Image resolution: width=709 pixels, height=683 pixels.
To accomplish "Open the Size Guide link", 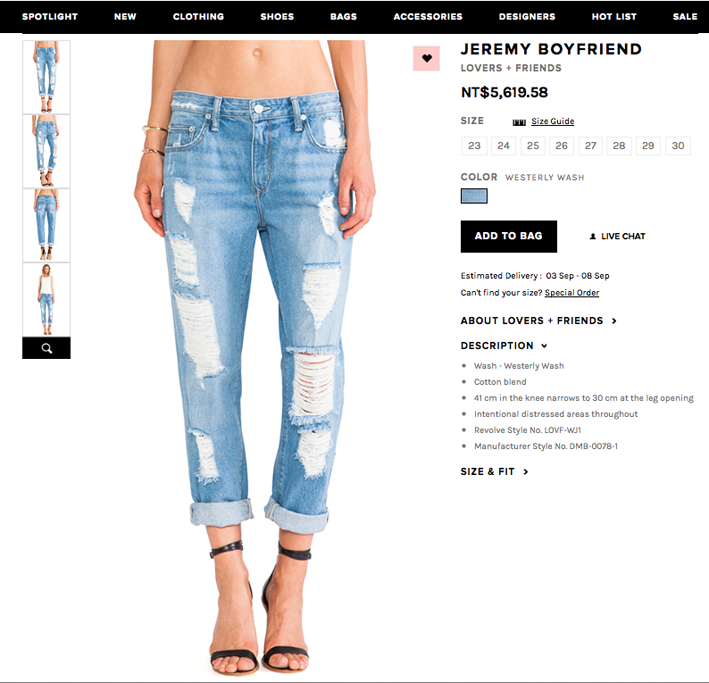I will (553, 121).
